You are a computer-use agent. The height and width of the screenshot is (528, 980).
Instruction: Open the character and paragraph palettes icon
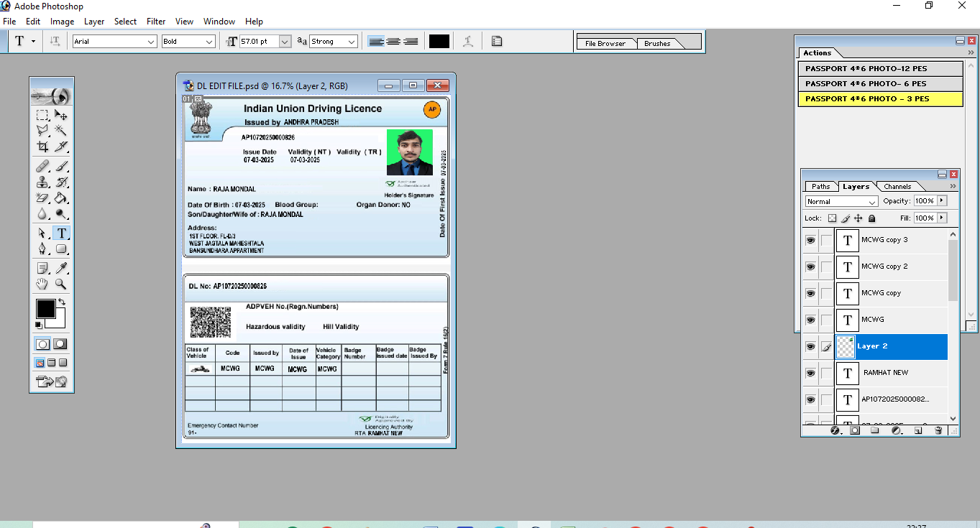point(497,42)
